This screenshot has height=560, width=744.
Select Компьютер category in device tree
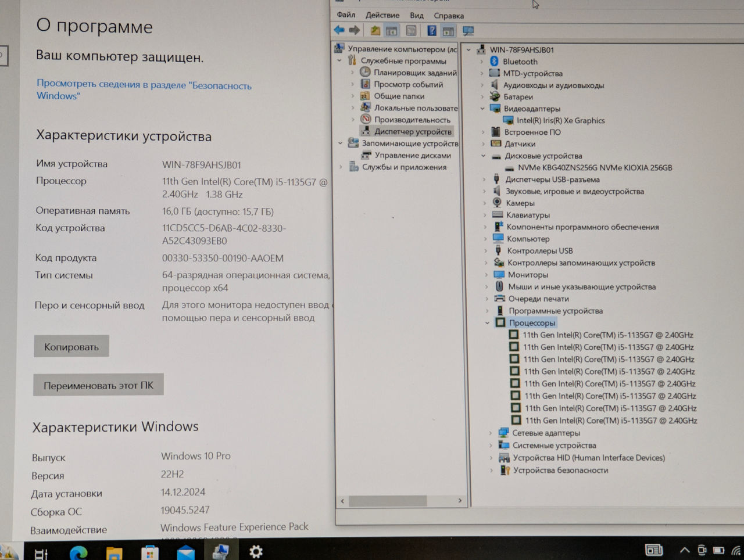(x=528, y=239)
